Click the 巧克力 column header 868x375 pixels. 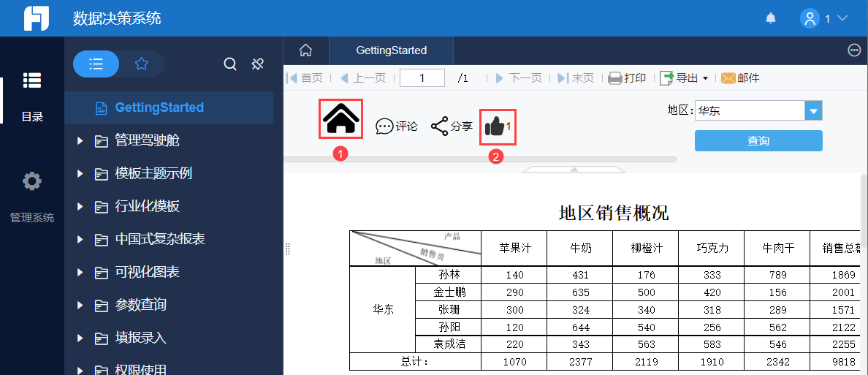tap(712, 248)
